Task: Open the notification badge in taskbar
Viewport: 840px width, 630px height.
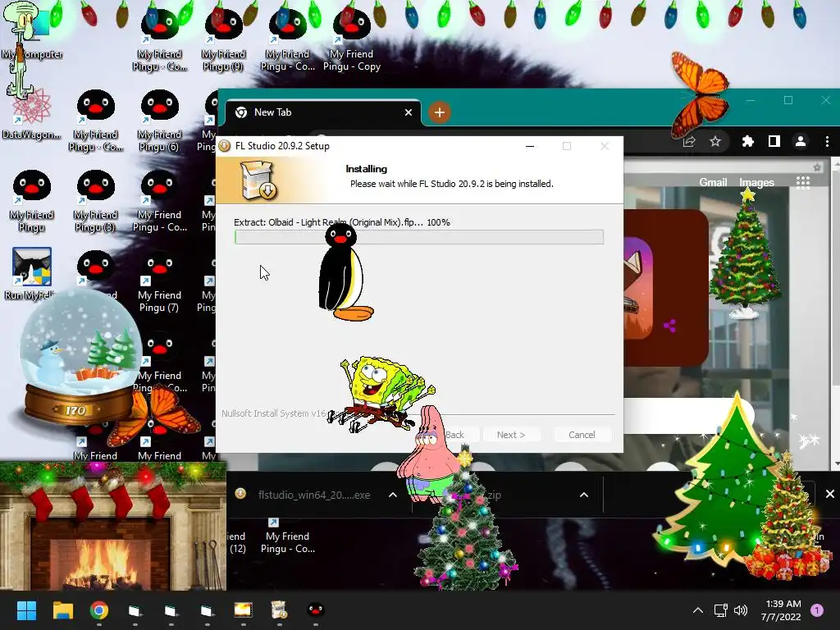Action: click(x=817, y=610)
